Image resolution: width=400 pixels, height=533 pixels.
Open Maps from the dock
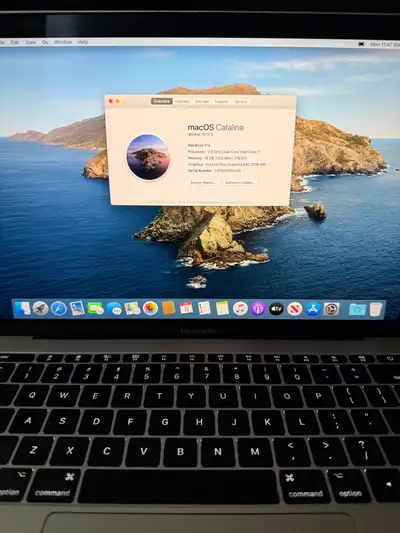[x=132, y=308]
